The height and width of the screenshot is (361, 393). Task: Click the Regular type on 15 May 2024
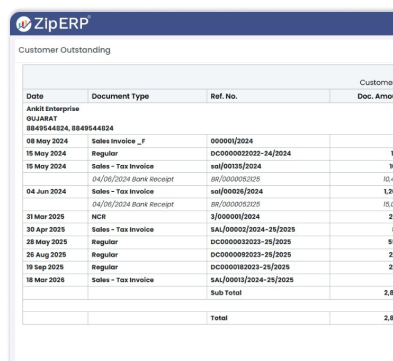point(105,153)
